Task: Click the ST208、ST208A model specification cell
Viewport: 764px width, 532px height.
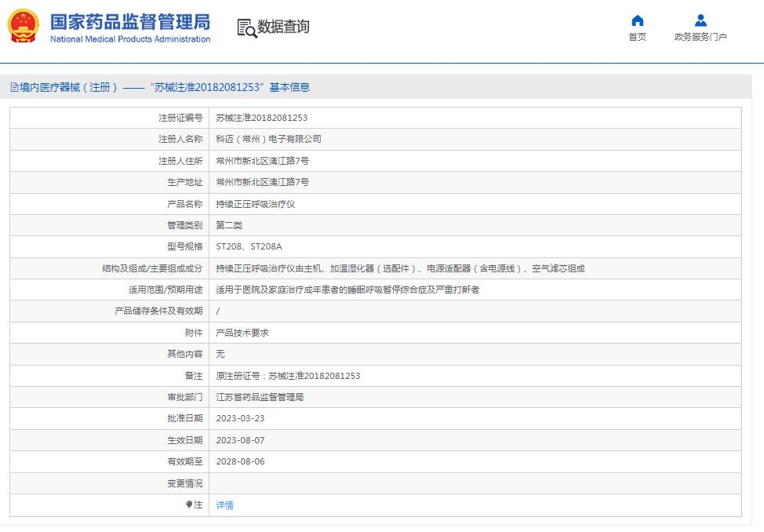Action: tap(249, 246)
